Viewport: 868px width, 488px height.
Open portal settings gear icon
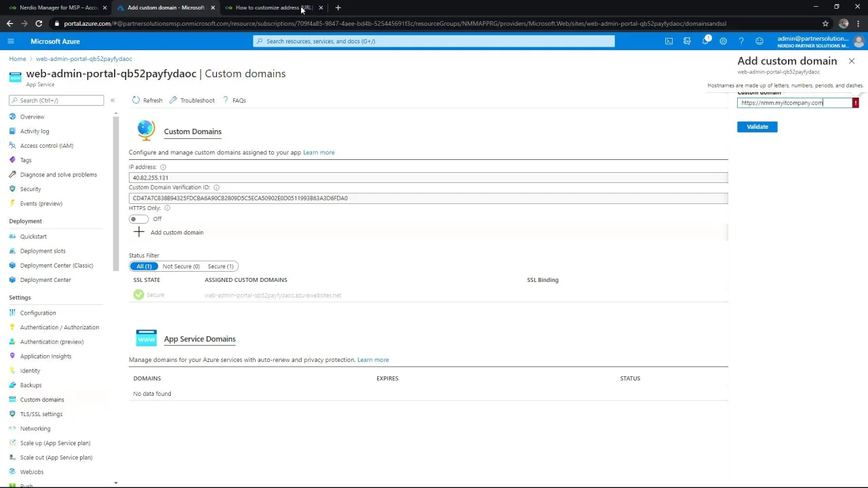723,41
